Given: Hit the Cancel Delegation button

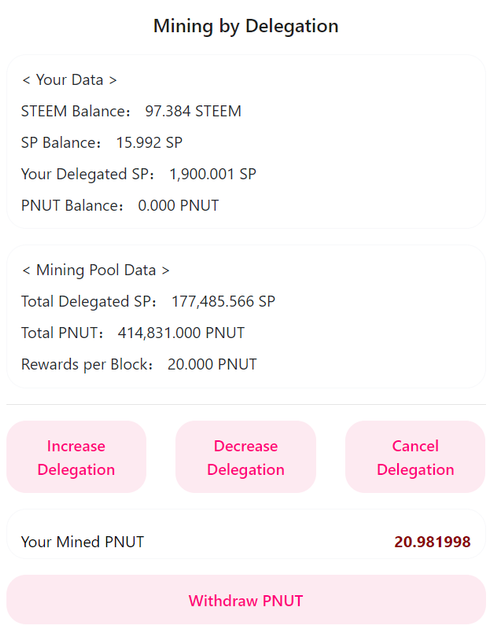Looking at the screenshot, I should [415, 457].
